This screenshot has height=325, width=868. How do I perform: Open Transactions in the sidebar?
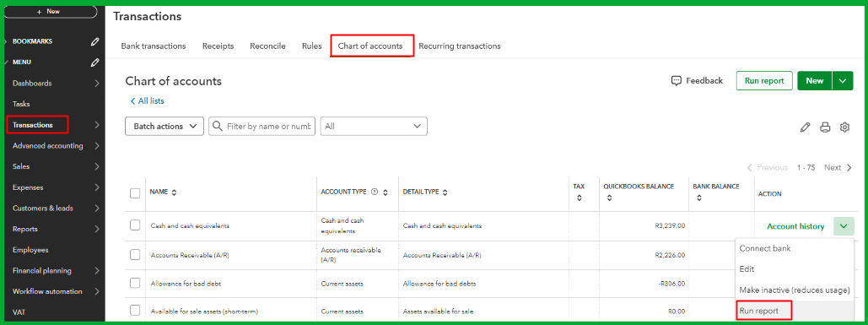[x=33, y=125]
